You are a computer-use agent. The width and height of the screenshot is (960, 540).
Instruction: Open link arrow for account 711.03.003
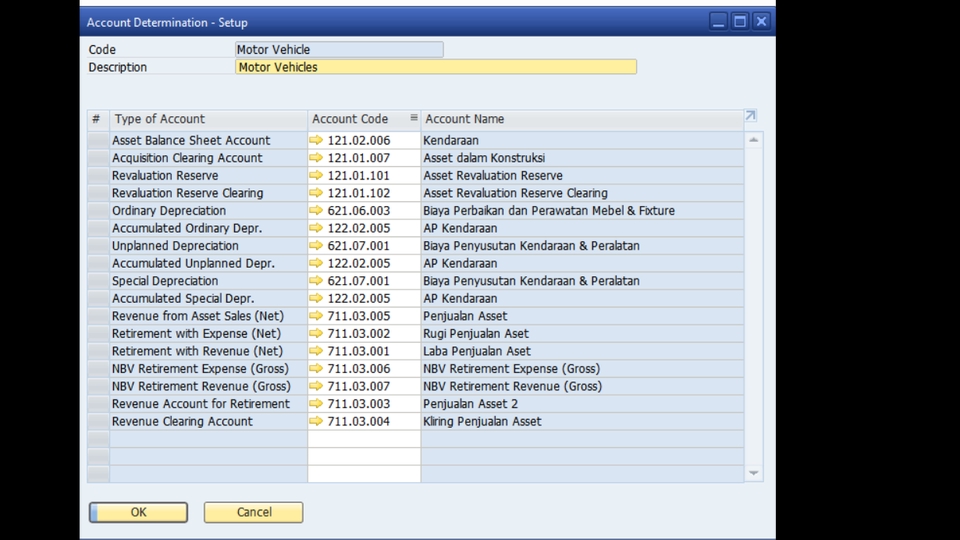click(x=315, y=403)
